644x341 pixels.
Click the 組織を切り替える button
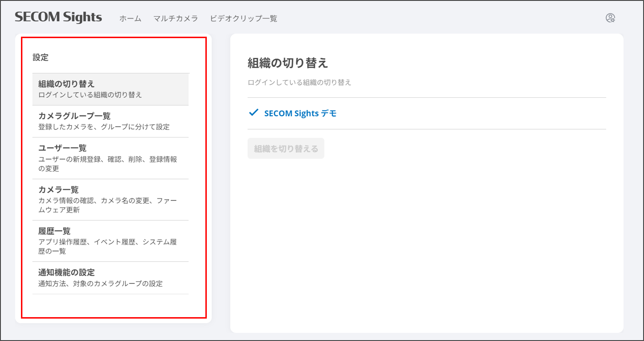coord(286,148)
